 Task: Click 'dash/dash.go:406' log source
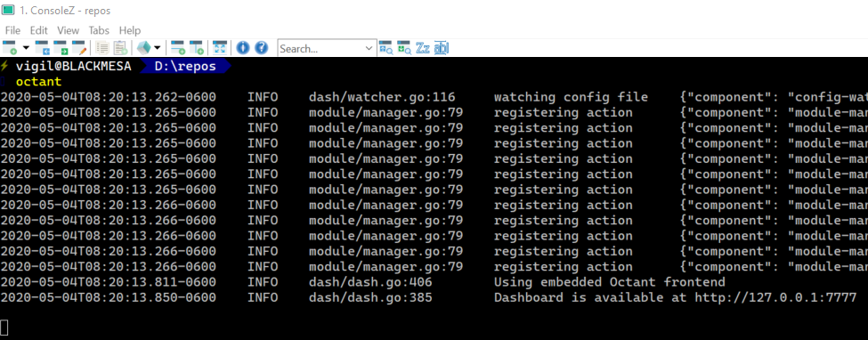370,282
